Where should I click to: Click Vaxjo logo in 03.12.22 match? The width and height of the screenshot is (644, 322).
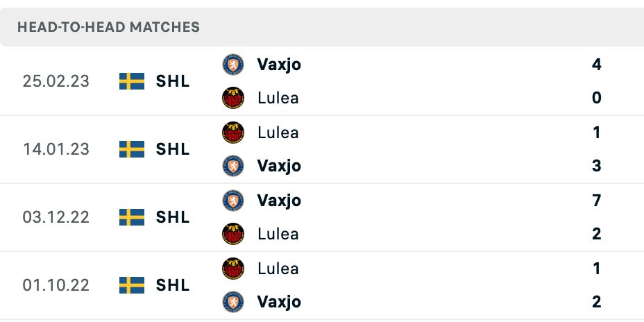[233, 201]
